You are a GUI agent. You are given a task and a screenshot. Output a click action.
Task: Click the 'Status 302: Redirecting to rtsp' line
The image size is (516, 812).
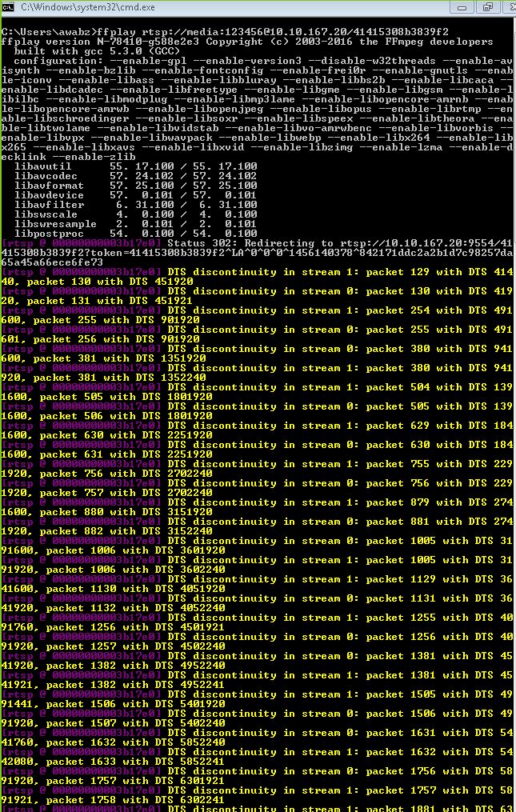coord(257,243)
